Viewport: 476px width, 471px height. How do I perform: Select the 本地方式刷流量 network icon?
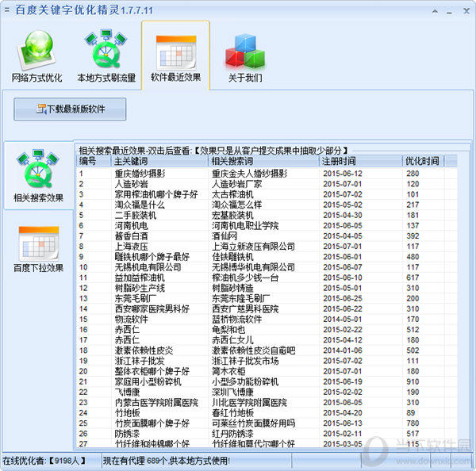point(106,49)
